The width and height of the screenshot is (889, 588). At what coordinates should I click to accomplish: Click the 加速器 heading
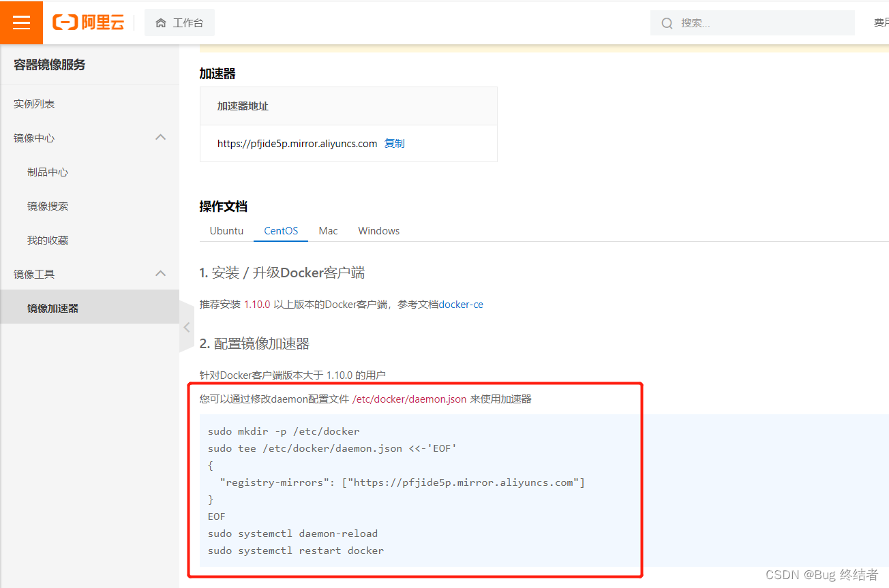click(217, 74)
